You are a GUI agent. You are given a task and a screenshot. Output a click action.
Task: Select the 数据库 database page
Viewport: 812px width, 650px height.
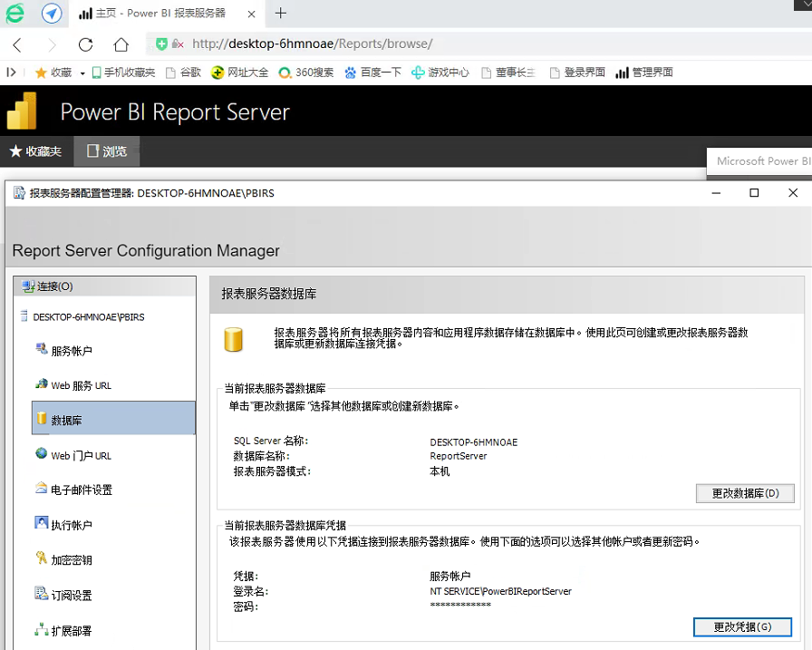(113, 418)
